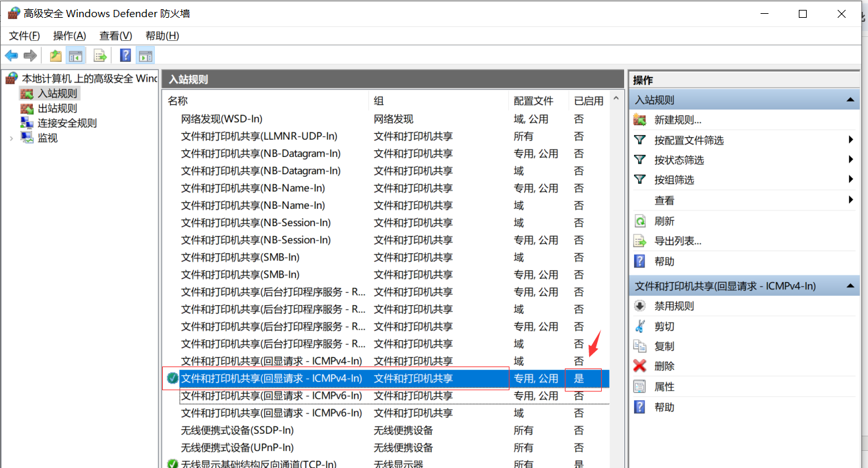Click 无线显示器 in the 组 column
Image resolution: width=868 pixels, height=468 pixels.
click(398, 464)
